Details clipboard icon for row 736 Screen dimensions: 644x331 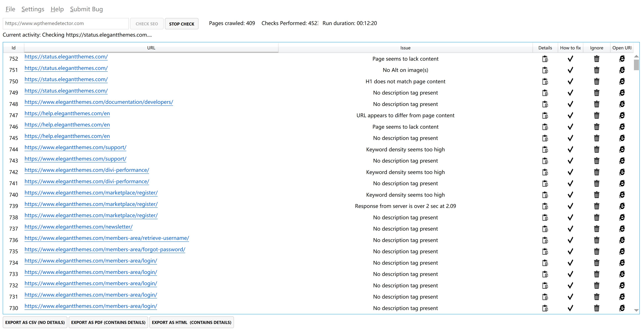click(x=545, y=240)
